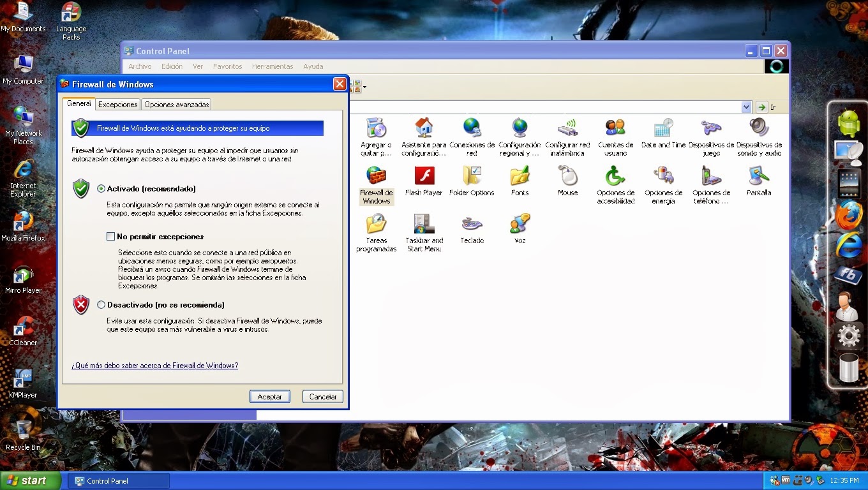Open Agregar o quitar programas in Control Panel
Image resolution: width=868 pixels, height=490 pixels.
[x=376, y=137]
